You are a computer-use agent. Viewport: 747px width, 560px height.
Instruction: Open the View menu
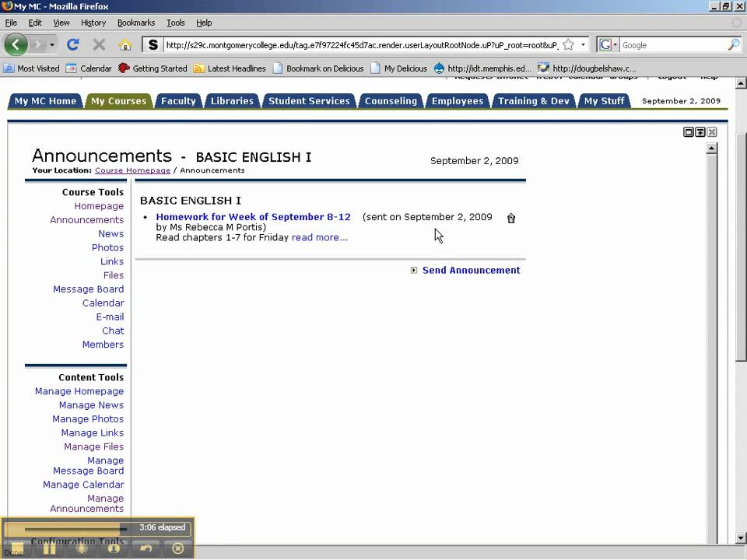[x=61, y=23]
